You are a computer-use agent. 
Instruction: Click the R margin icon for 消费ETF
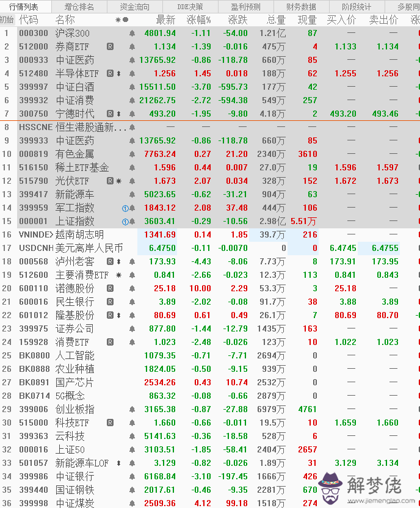[x=110, y=342]
